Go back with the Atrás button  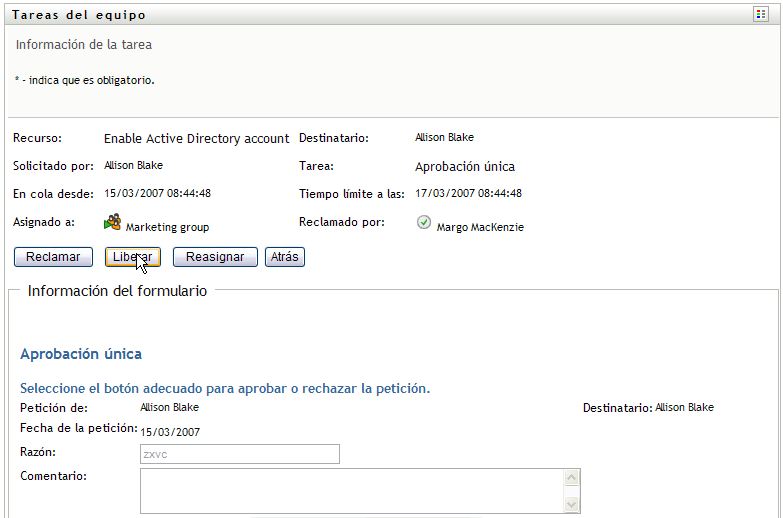[x=285, y=257]
